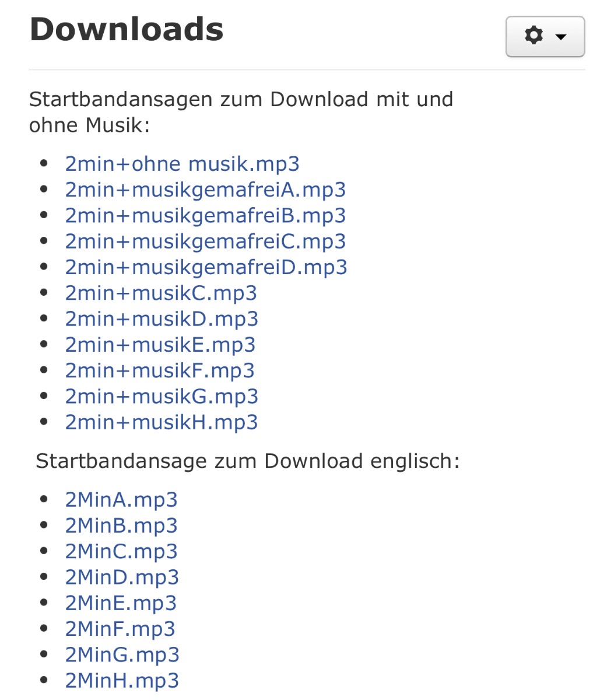Viewport: 614px width, 700px height.
Task: Download 2min+ohne musik.mp3 file
Action: pyautogui.click(x=182, y=164)
